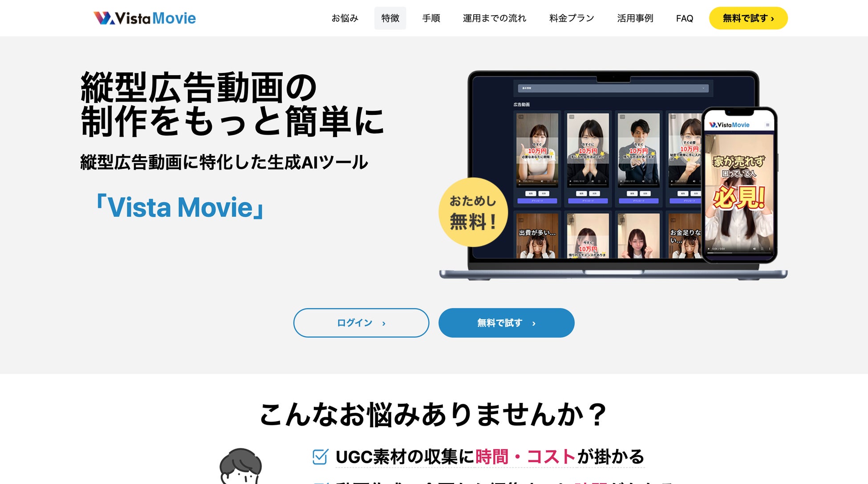
Task: Click the hamburger menu on phone mockup
Action: (767, 125)
